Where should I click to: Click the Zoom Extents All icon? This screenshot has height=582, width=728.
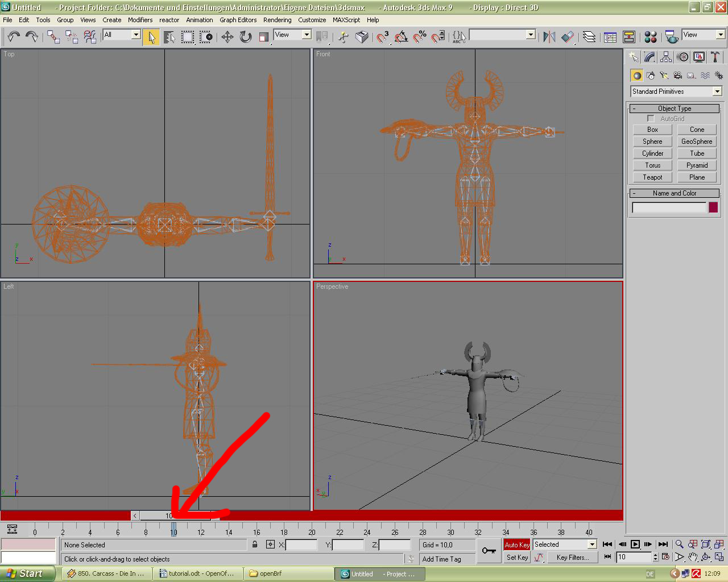coord(719,544)
